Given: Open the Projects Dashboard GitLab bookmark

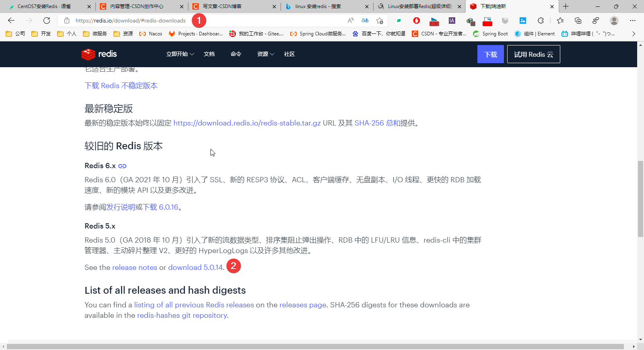Looking at the screenshot, I should pos(196,34).
